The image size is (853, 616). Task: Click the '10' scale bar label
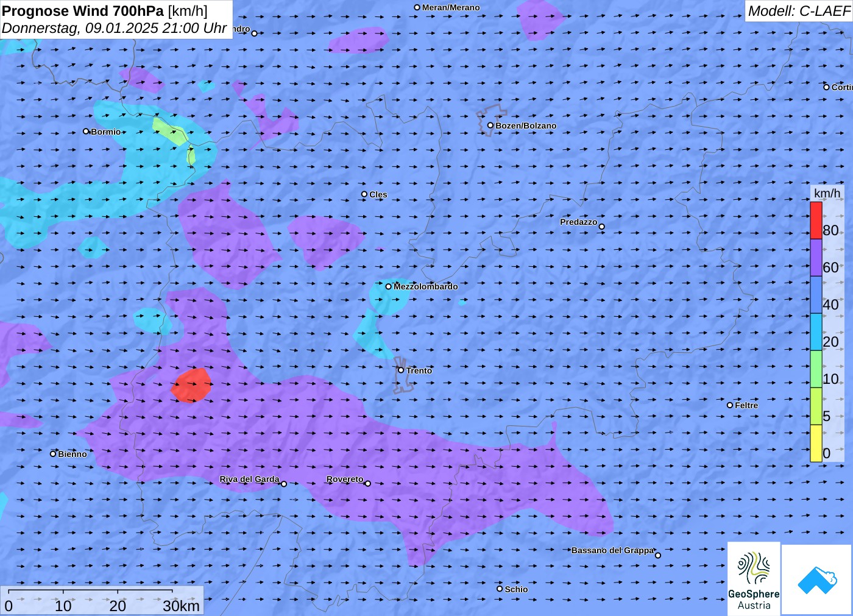point(63,606)
